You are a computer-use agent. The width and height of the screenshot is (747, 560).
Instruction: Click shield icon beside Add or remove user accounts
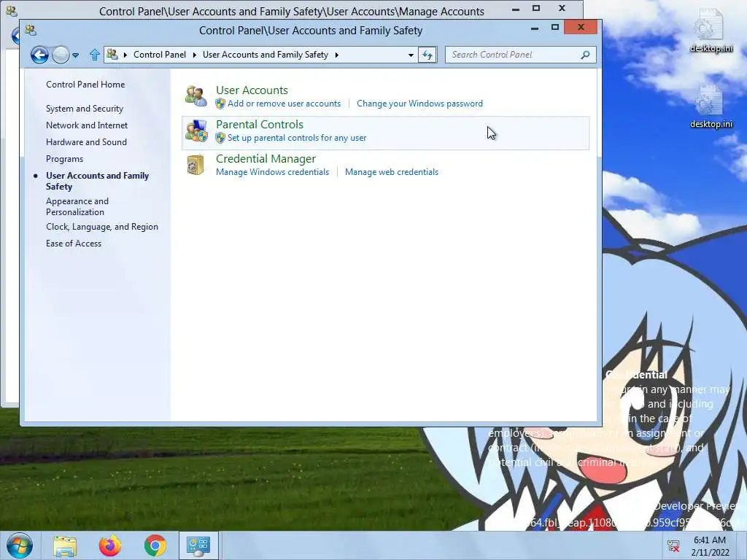point(220,104)
